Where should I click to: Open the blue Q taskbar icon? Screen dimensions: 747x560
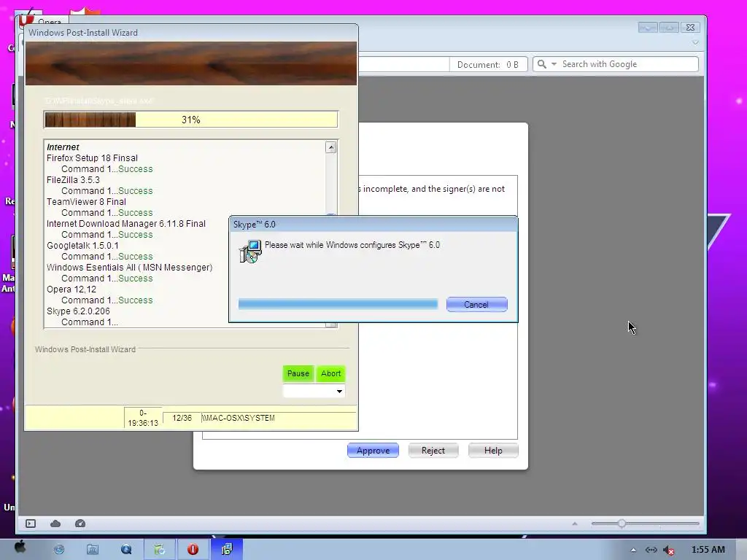[126, 550]
